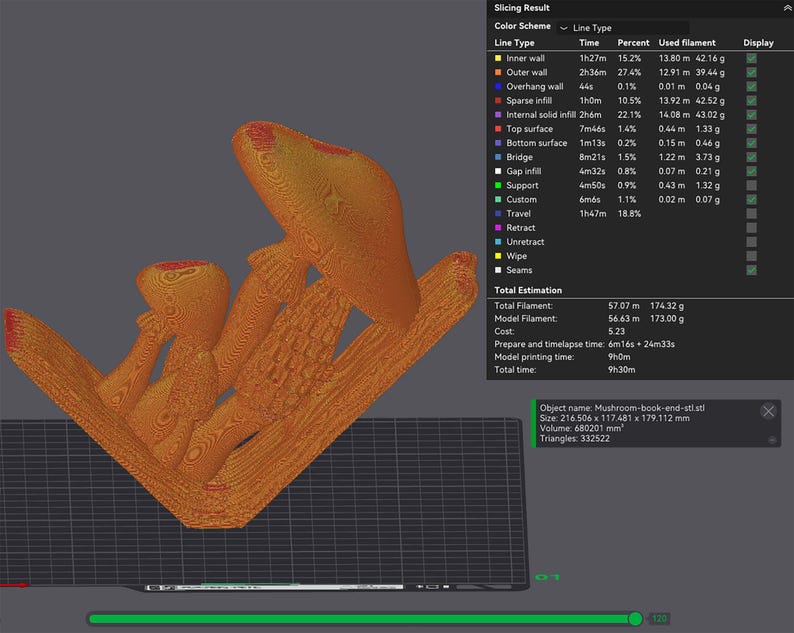
Task: Click Model printing time 9h0m
Action: [619, 357]
